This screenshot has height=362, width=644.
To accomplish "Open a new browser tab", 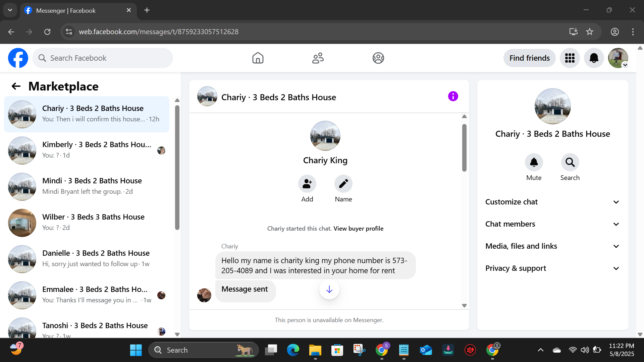I will (x=147, y=10).
